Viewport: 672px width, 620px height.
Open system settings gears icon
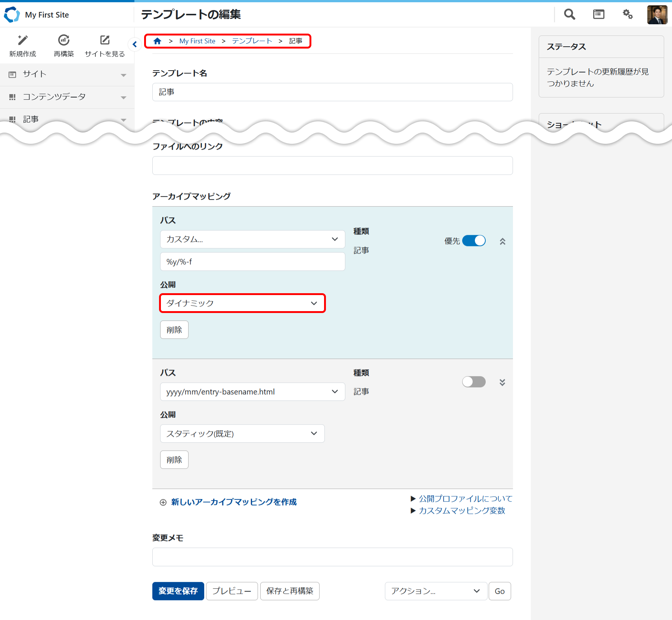pos(628,15)
